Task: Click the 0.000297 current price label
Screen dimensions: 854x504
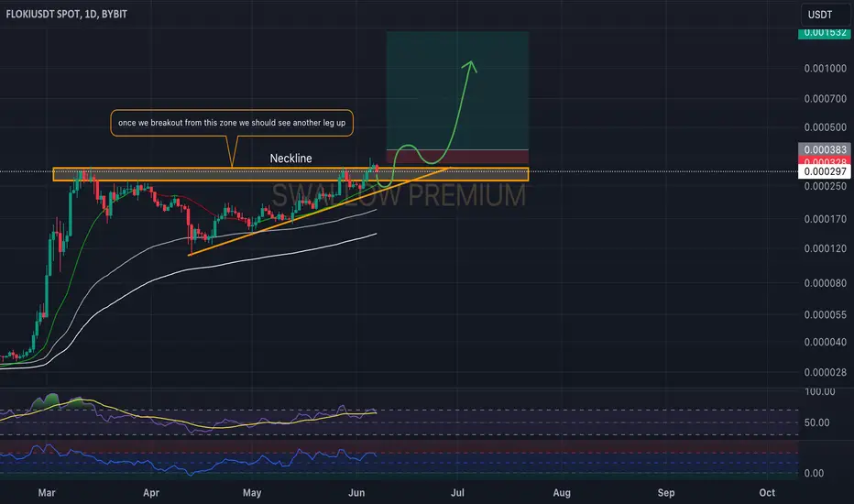Action: tap(825, 171)
